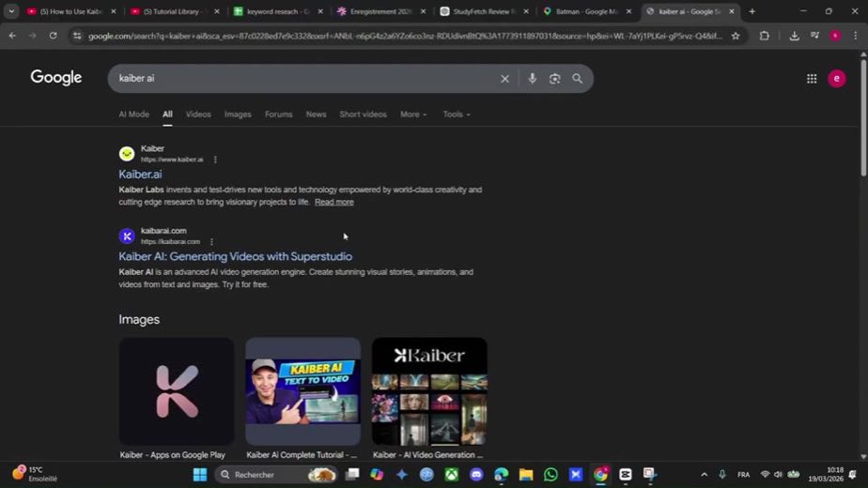Select the Short videos search tab
The width and height of the screenshot is (868, 488).
[364, 114]
